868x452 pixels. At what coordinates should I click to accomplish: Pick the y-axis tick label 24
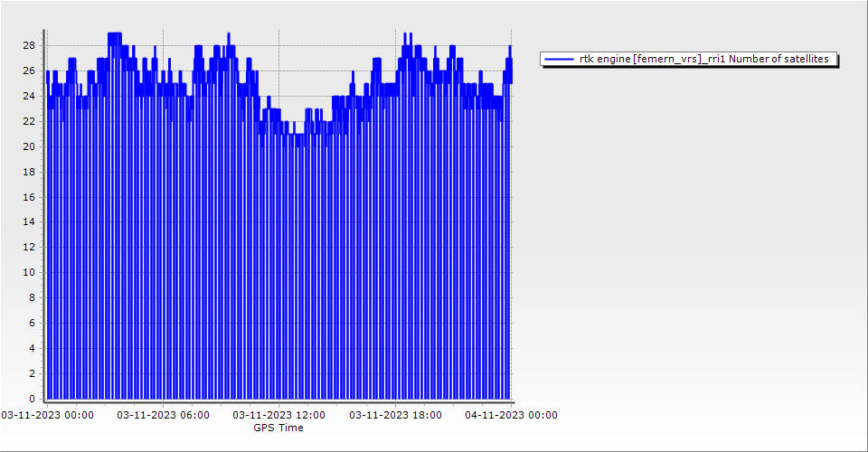[x=29, y=96]
